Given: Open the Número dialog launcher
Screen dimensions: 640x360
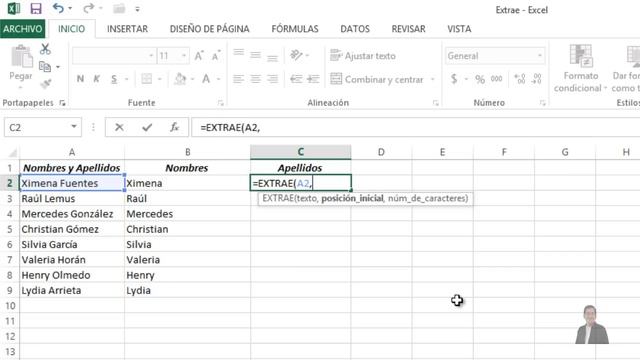Looking at the screenshot, I should pyautogui.click(x=542, y=103).
